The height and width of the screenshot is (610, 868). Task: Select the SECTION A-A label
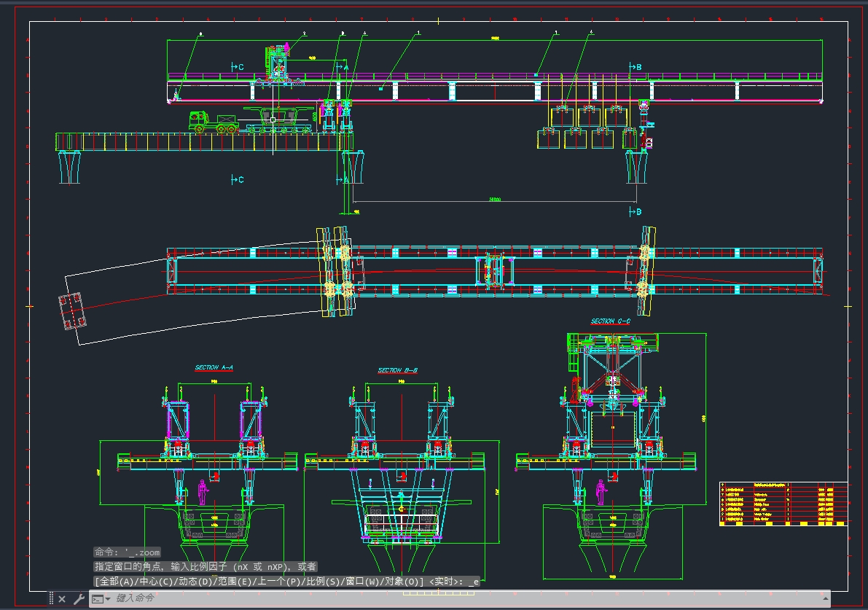click(x=214, y=367)
